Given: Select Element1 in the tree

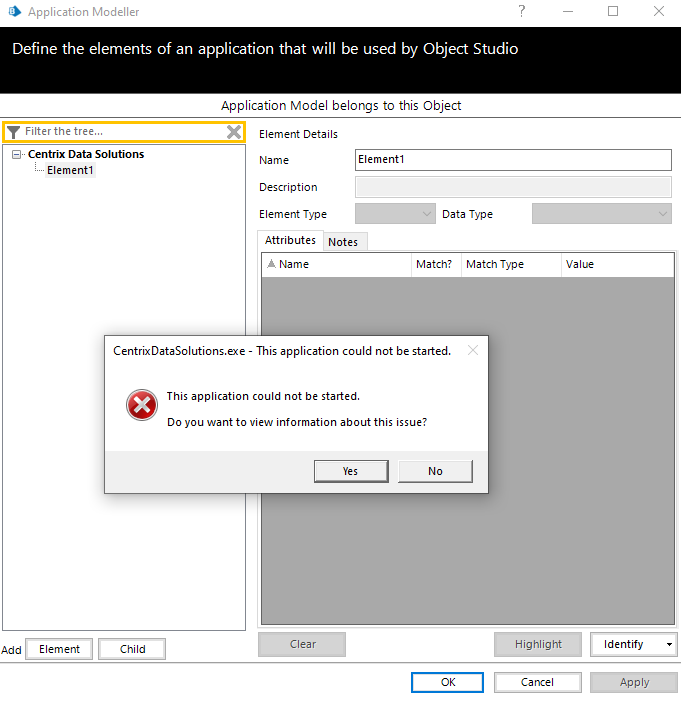Looking at the screenshot, I should pos(70,170).
